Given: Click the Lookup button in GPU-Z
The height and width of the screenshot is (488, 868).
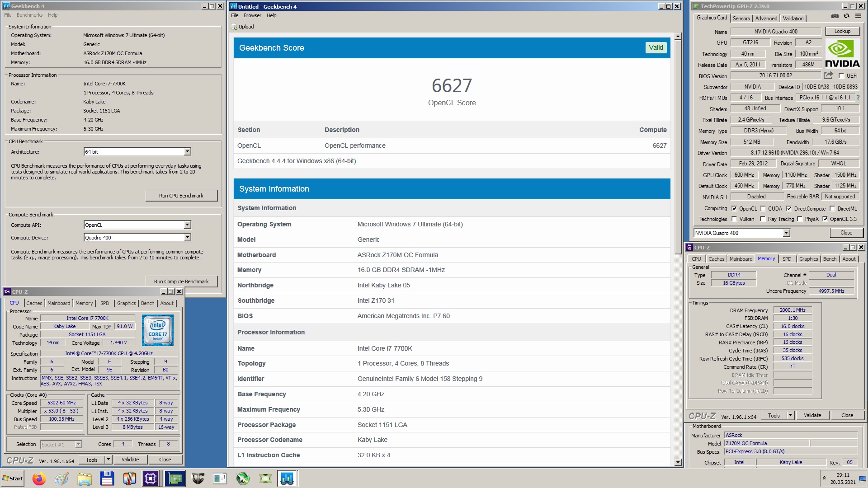Looking at the screenshot, I should (842, 31).
